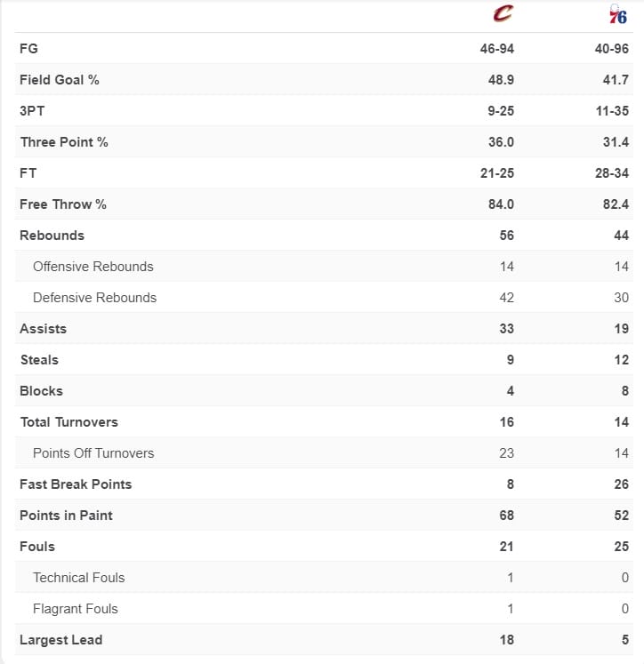Viewport: 644px width, 664px height.
Task: Click the Defensive Rebounds sub-row label
Action: (x=94, y=298)
